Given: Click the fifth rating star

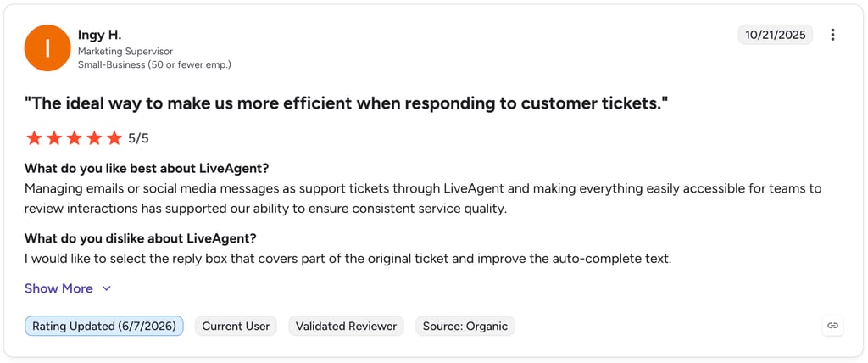Looking at the screenshot, I should pyautogui.click(x=114, y=138).
